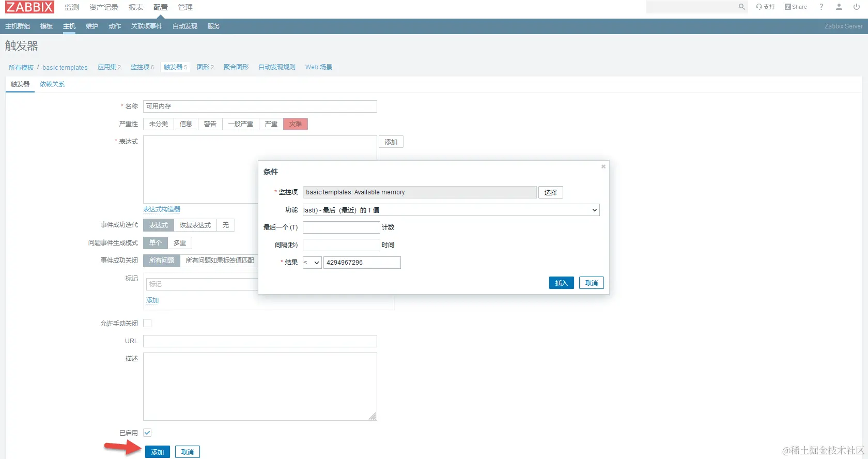Click the 添加 tag link
This screenshot has width=868, height=459.
pyautogui.click(x=152, y=300)
